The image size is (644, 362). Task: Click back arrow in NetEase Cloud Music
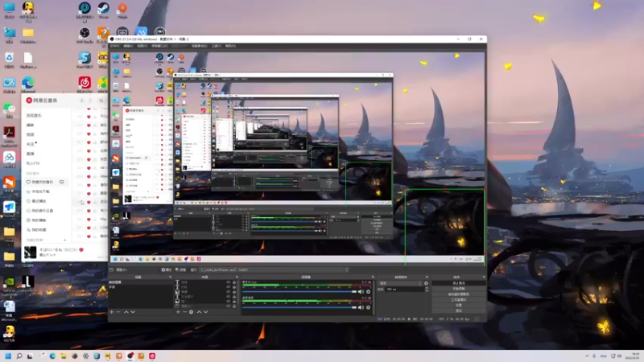point(82,100)
